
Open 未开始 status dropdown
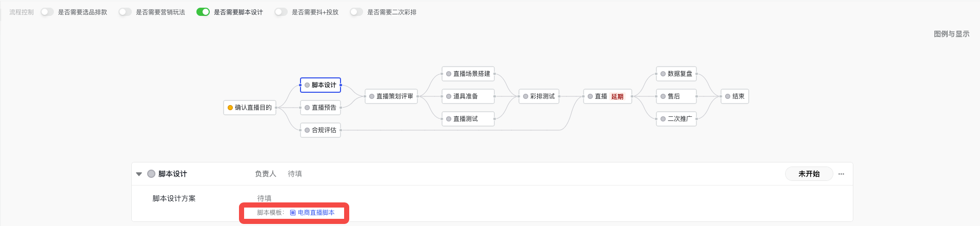point(809,174)
